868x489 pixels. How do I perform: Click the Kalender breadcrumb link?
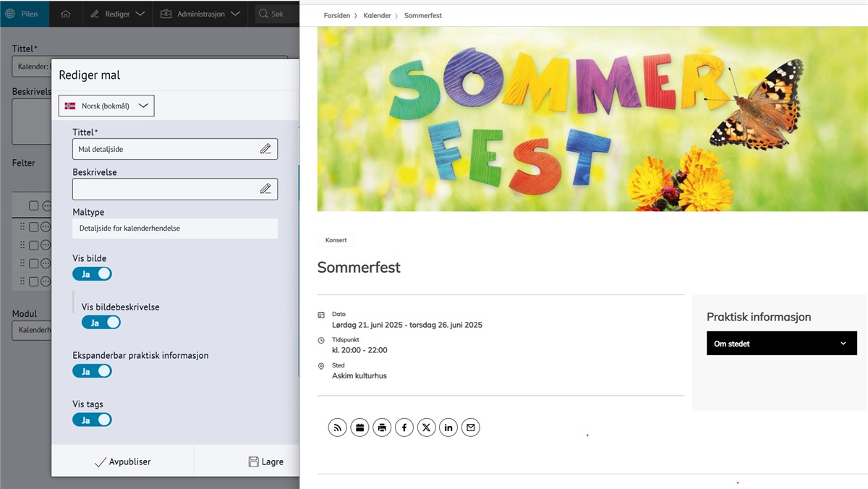pyautogui.click(x=376, y=15)
